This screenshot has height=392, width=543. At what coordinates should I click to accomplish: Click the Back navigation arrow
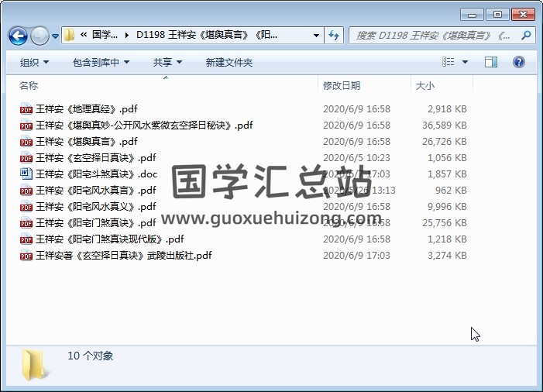(x=18, y=36)
